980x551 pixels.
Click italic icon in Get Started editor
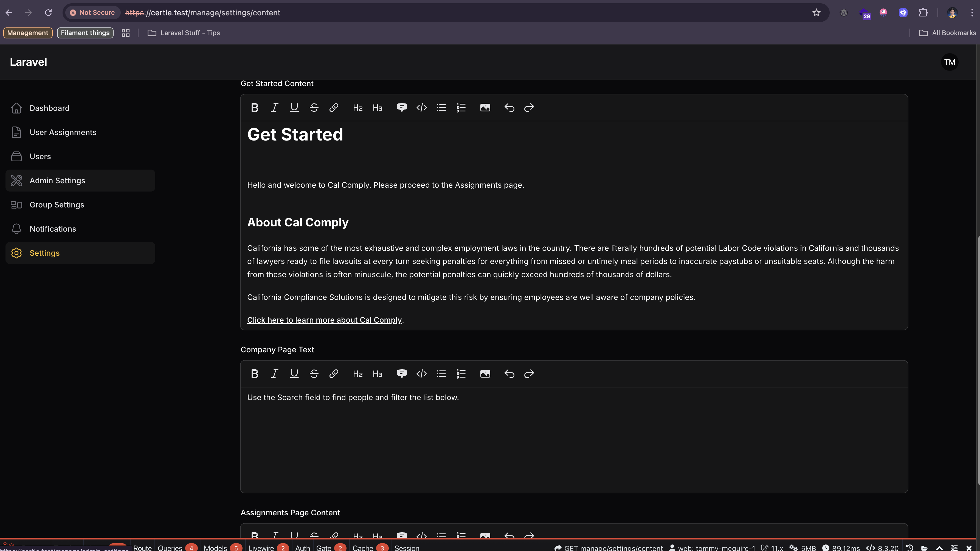click(x=274, y=108)
